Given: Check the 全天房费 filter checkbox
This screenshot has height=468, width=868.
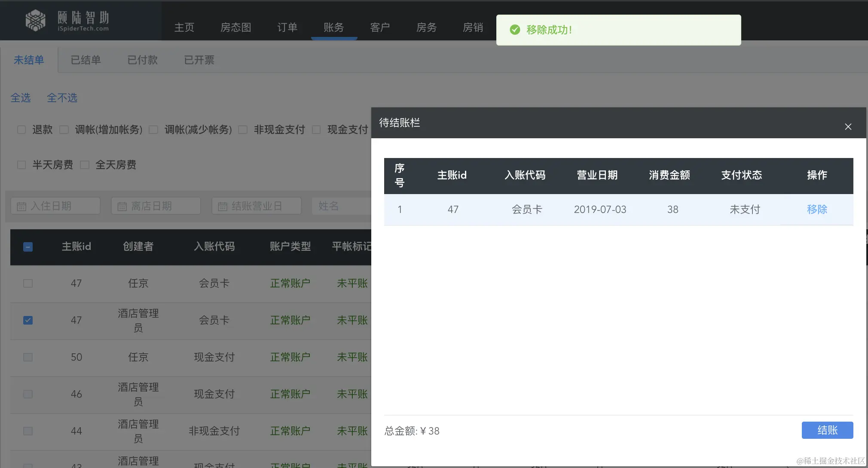Looking at the screenshot, I should coord(85,165).
